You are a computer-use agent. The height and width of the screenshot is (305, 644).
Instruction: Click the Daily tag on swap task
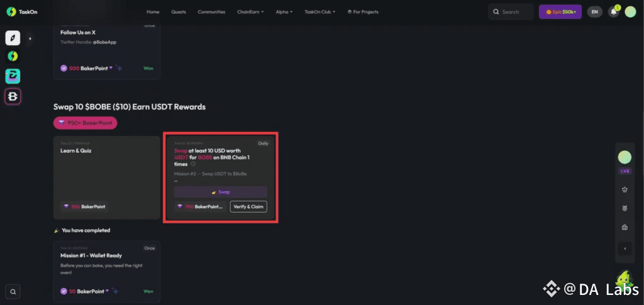click(x=263, y=143)
